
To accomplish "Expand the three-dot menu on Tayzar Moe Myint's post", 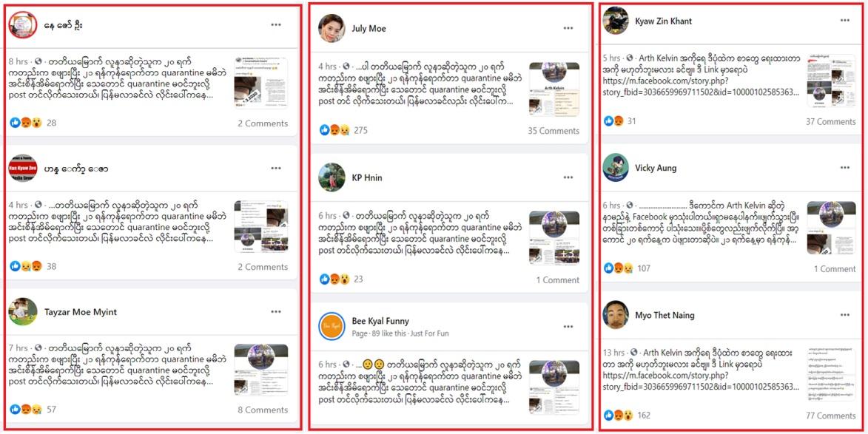I will [x=276, y=312].
